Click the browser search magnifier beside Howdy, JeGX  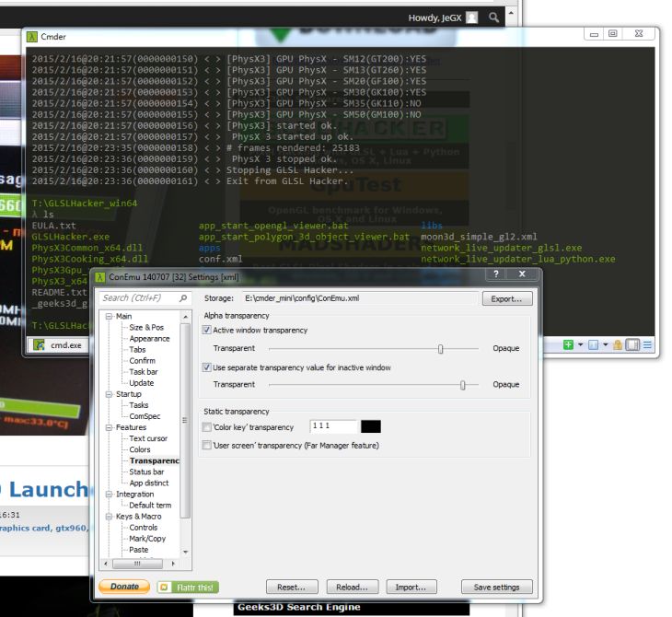coord(493,17)
